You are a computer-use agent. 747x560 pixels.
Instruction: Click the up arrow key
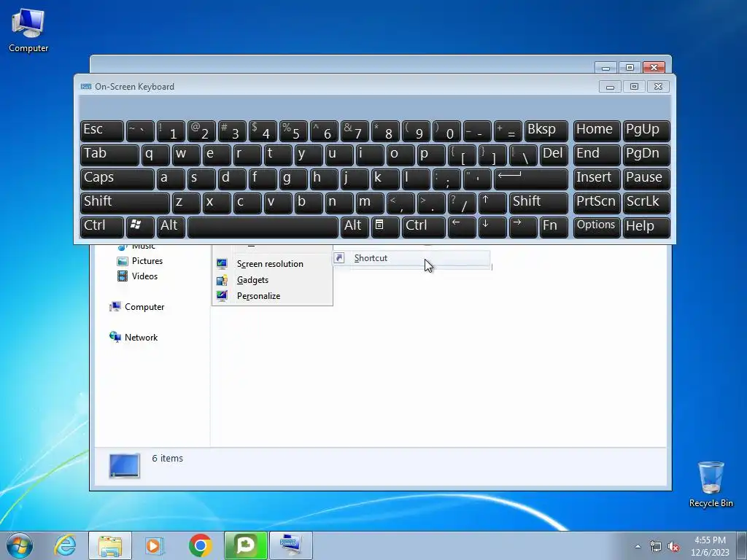pyautogui.click(x=492, y=203)
